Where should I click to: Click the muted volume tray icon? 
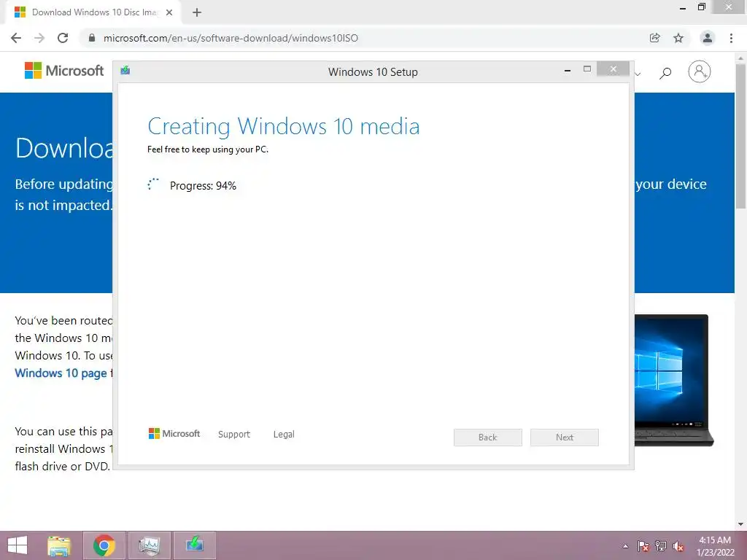678,546
